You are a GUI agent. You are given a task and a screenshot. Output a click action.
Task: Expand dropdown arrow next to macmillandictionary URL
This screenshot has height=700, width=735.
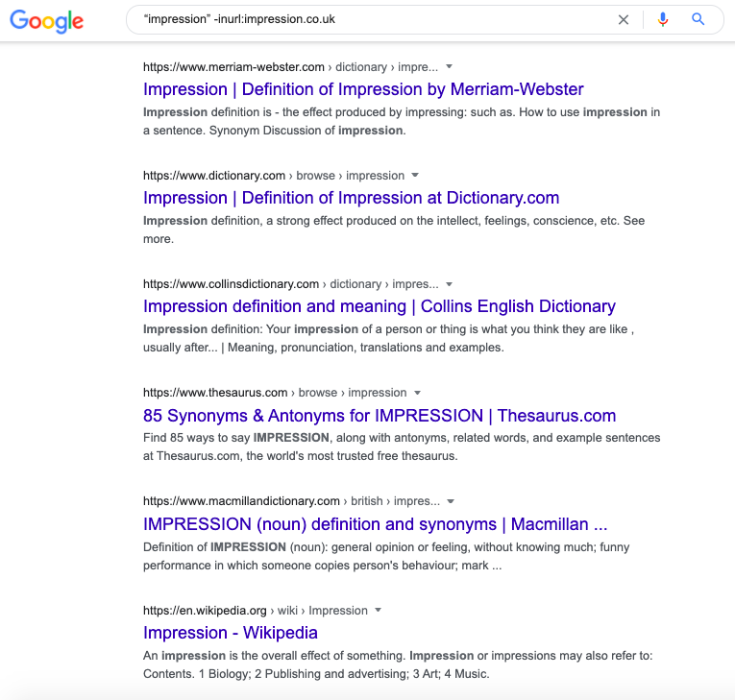[x=451, y=501]
